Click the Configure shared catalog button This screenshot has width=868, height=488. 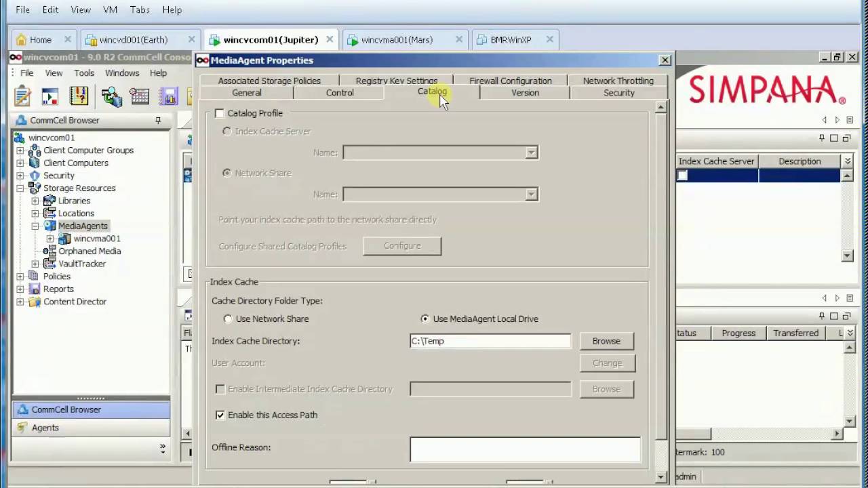(402, 246)
